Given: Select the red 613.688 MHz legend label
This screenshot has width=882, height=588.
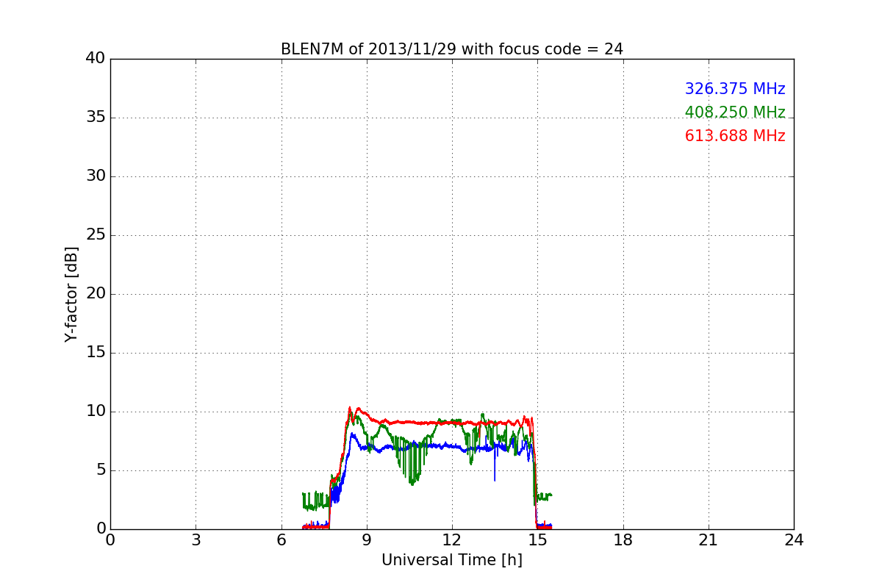Looking at the screenshot, I should click(735, 136).
